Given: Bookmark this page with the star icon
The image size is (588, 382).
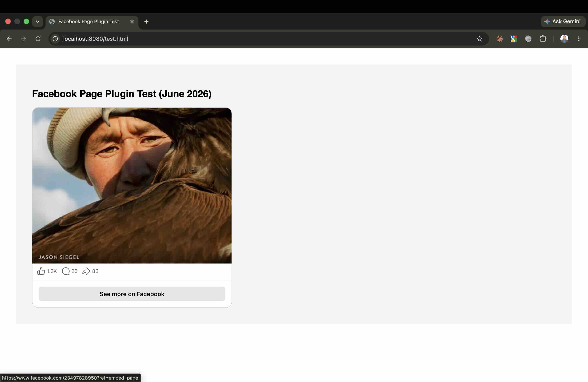Looking at the screenshot, I should click(x=480, y=39).
